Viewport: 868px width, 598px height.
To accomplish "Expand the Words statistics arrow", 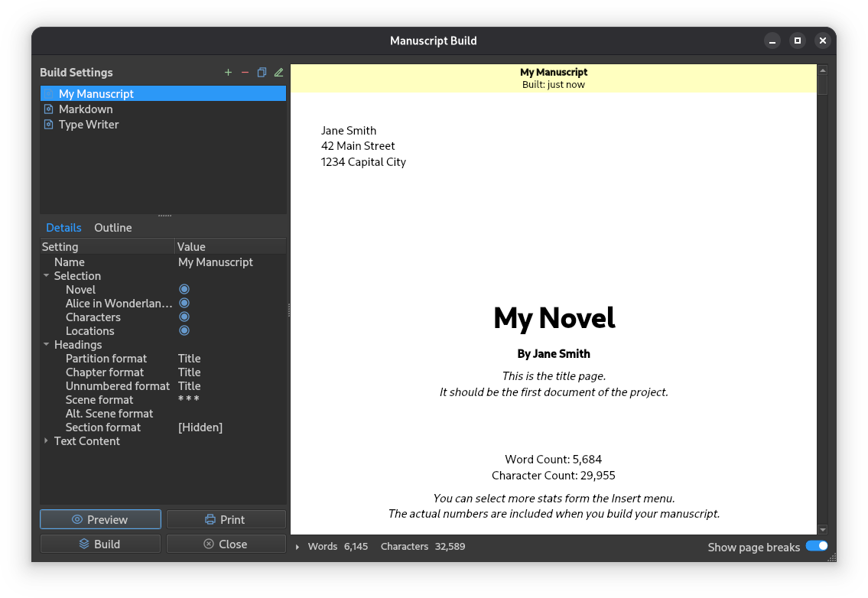I will point(297,547).
